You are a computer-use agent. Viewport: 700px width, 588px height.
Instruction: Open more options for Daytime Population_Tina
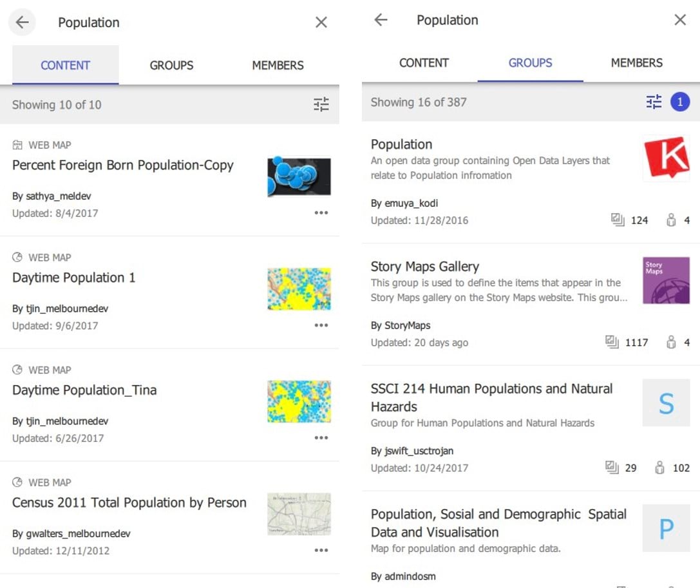pyautogui.click(x=321, y=439)
